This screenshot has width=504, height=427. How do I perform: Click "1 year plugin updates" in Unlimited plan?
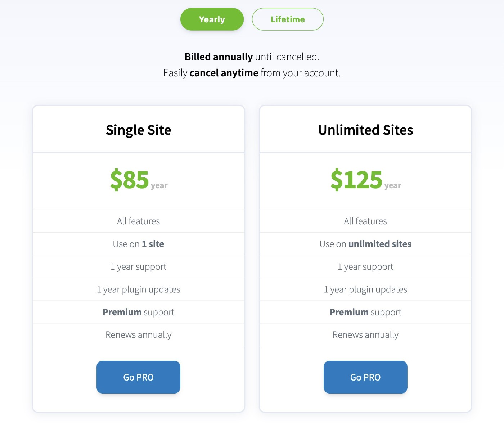(x=365, y=289)
